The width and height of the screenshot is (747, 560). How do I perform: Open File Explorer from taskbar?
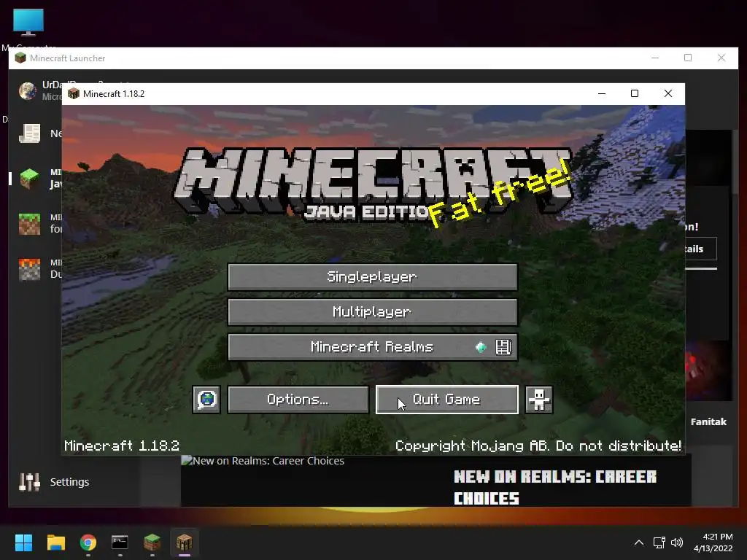55,542
